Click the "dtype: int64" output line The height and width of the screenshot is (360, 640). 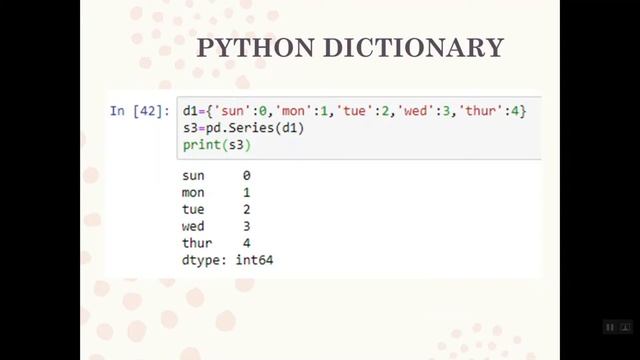click(x=227, y=260)
